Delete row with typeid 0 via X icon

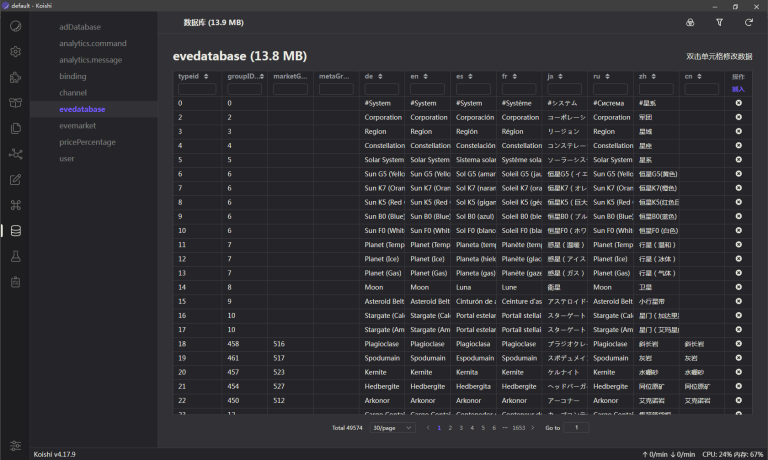point(738,103)
